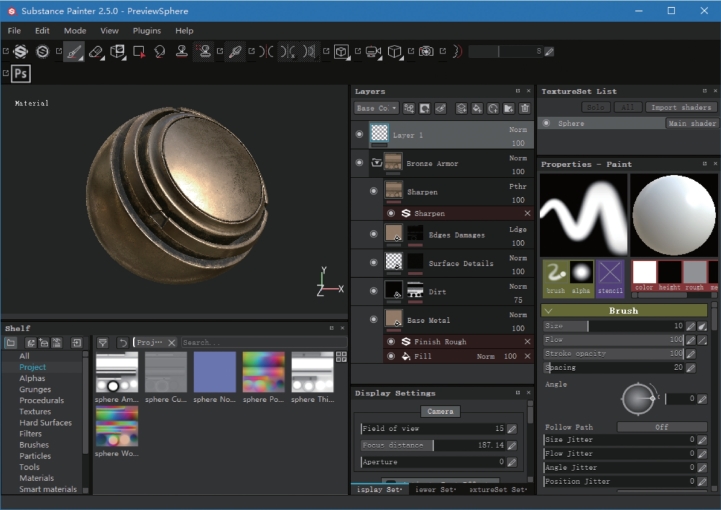Toggle Finish Rough effect visibility
This screenshot has width=721, height=510.
tap(391, 342)
